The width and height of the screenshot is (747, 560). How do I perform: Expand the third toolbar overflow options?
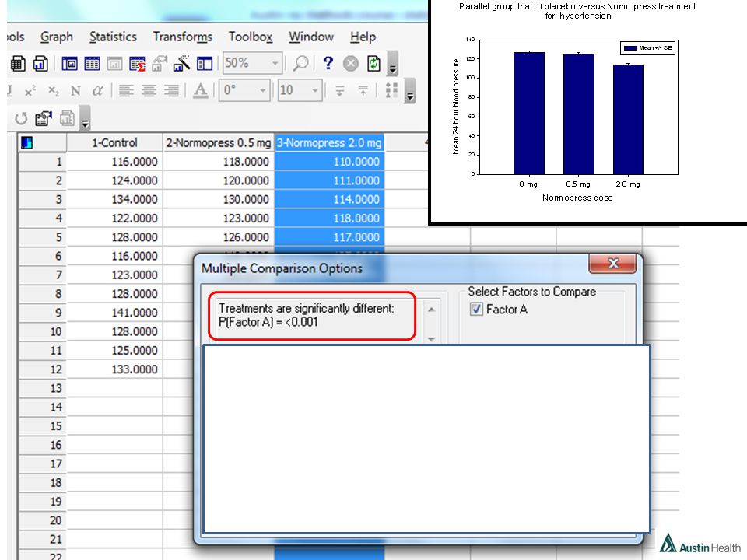[x=85, y=118]
